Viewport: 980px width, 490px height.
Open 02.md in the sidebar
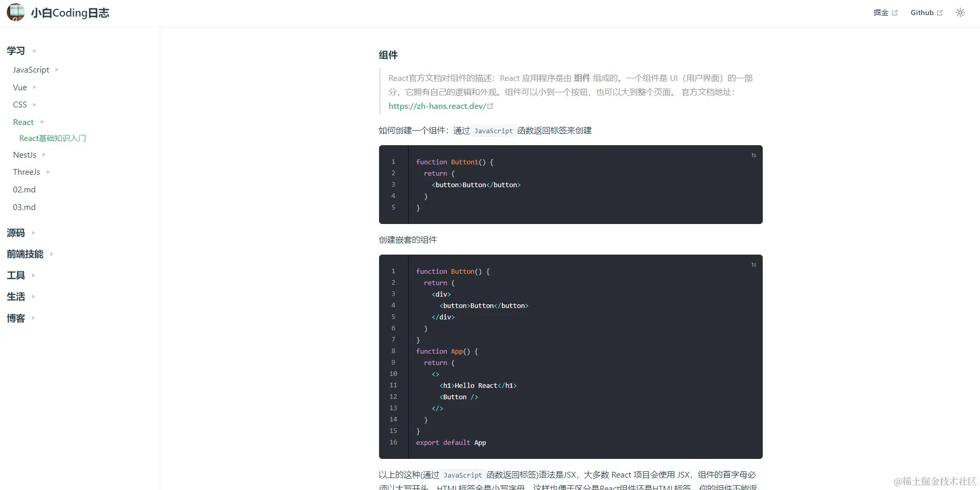(24, 189)
